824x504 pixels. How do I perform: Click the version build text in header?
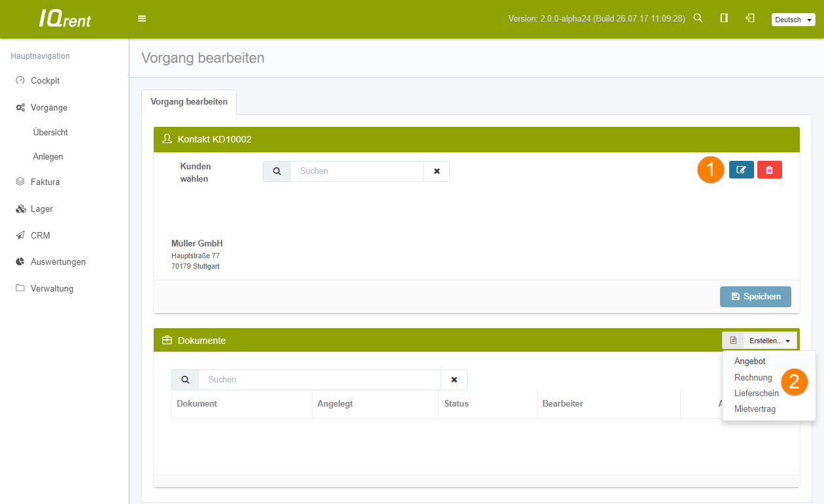[x=596, y=19]
